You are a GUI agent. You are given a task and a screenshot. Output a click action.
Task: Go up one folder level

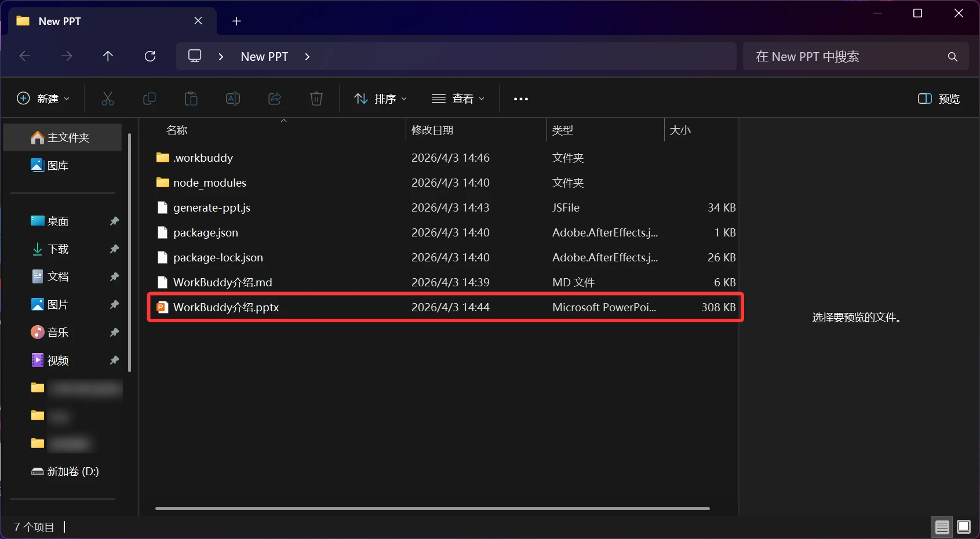click(108, 56)
